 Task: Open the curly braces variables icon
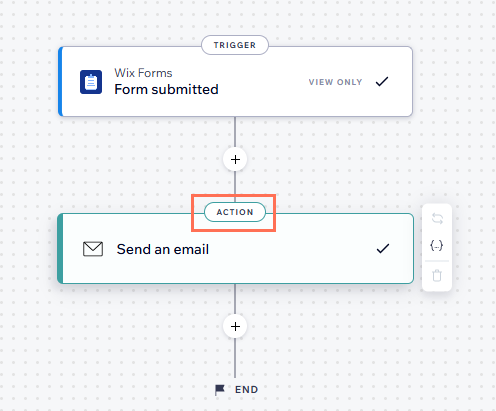tap(437, 246)
